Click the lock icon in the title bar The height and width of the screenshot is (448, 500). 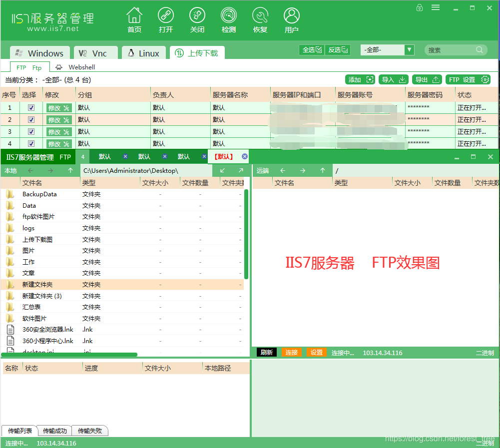pos(419,7)
